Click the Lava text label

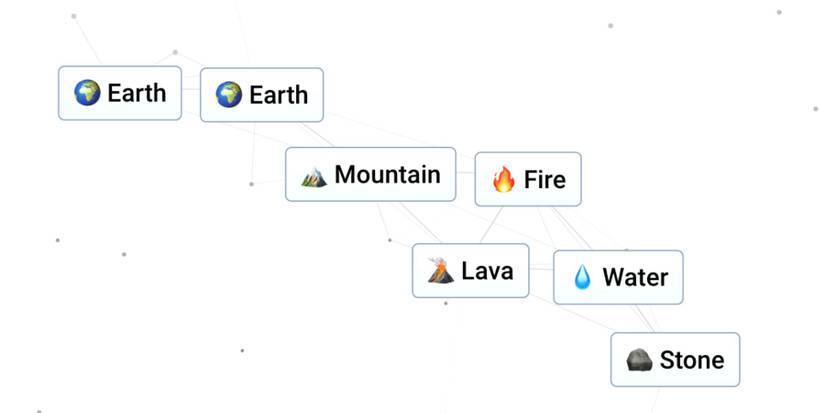(487, 270)
